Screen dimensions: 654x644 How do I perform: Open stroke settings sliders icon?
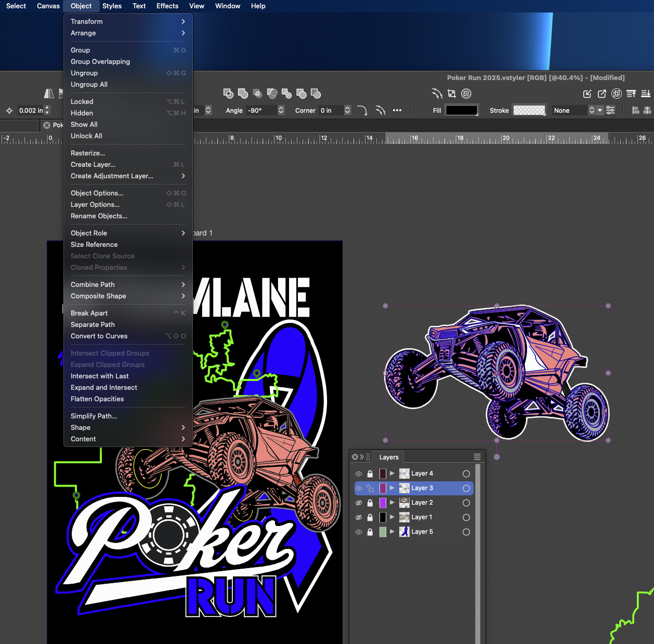[610, 110]
